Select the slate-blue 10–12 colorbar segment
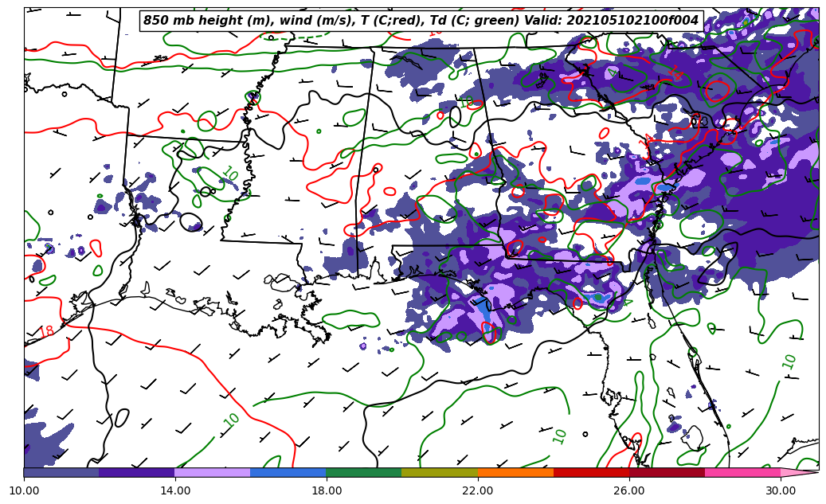826x504 pixels. [x=61, y=472]
